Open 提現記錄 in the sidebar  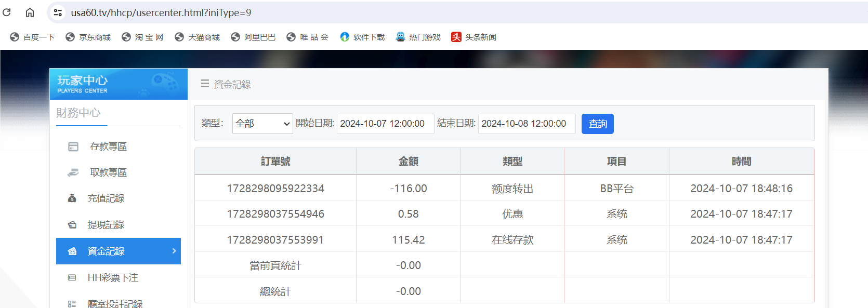[106, 225]
